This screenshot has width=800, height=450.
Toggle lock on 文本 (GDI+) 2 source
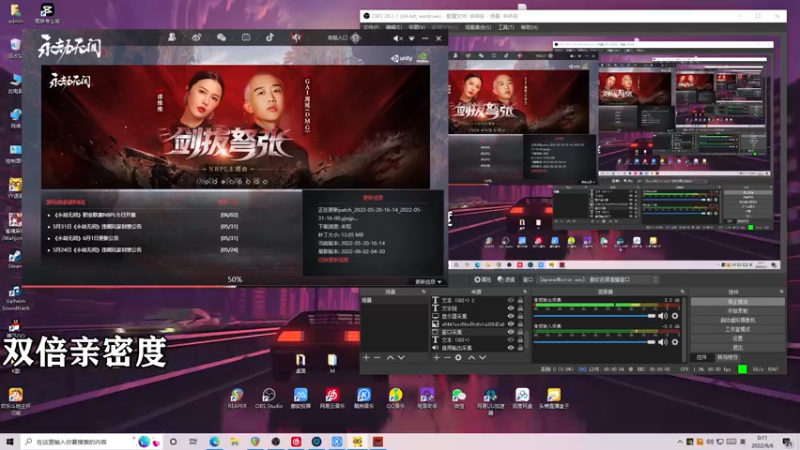click(x=520, y=301)
